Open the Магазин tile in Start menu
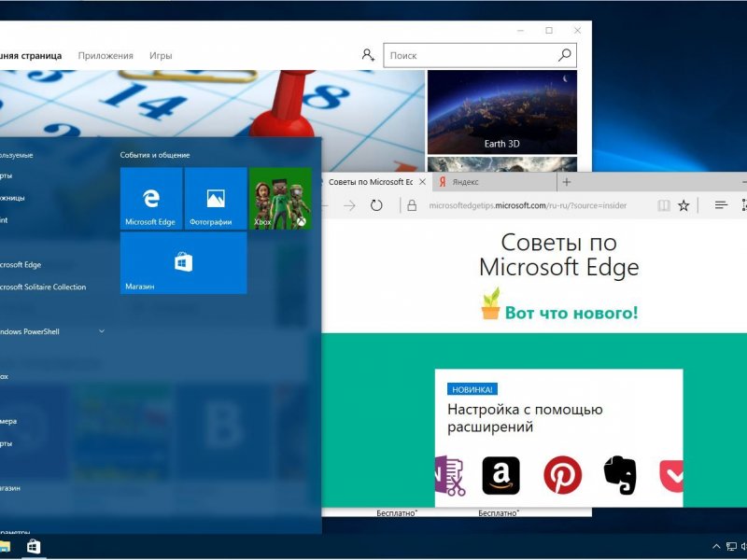Image resolution: width=747 pixels, height=560 pixels. [x=183, y=263]
